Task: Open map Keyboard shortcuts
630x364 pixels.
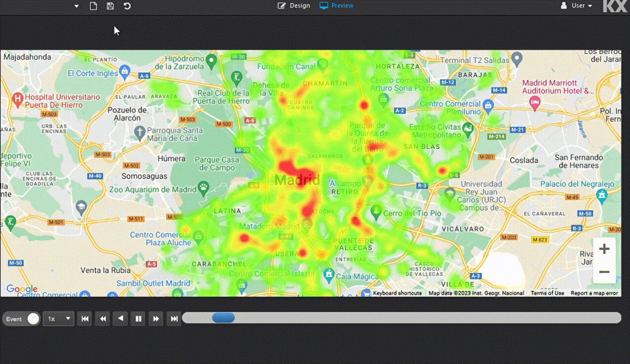Action: tap(397, 293)
